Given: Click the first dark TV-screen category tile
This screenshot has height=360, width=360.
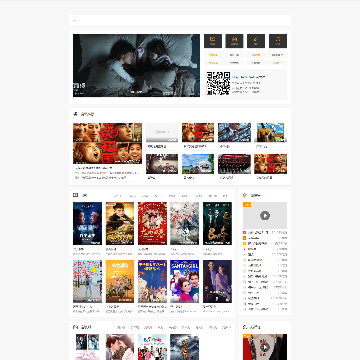Looking at the screenshot, I should [x=213, y=41].
